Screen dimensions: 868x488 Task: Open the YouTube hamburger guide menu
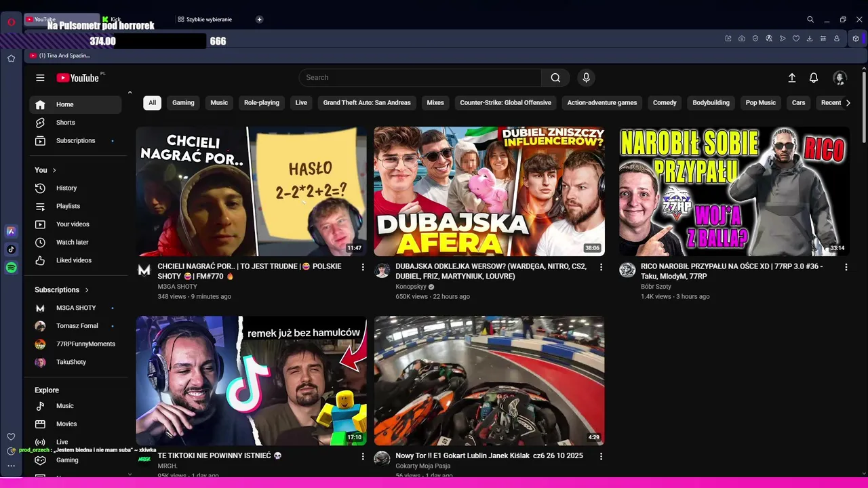(40, 78)
